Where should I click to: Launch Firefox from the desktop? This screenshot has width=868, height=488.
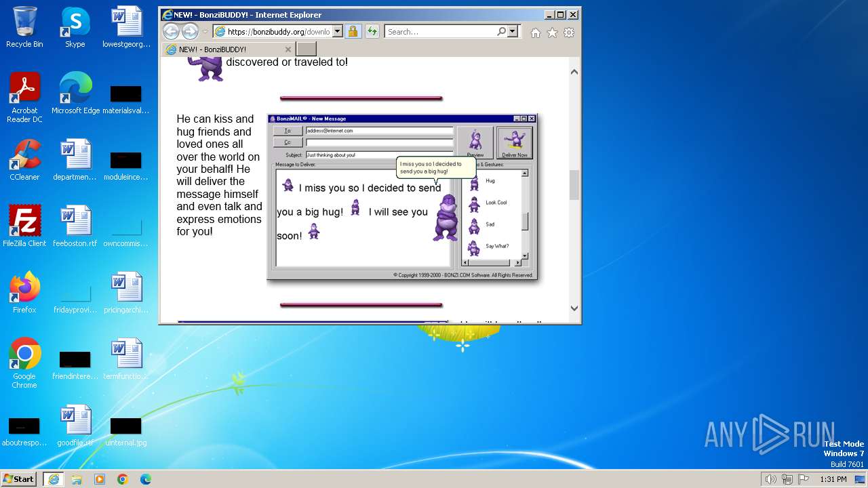[24, 293]
